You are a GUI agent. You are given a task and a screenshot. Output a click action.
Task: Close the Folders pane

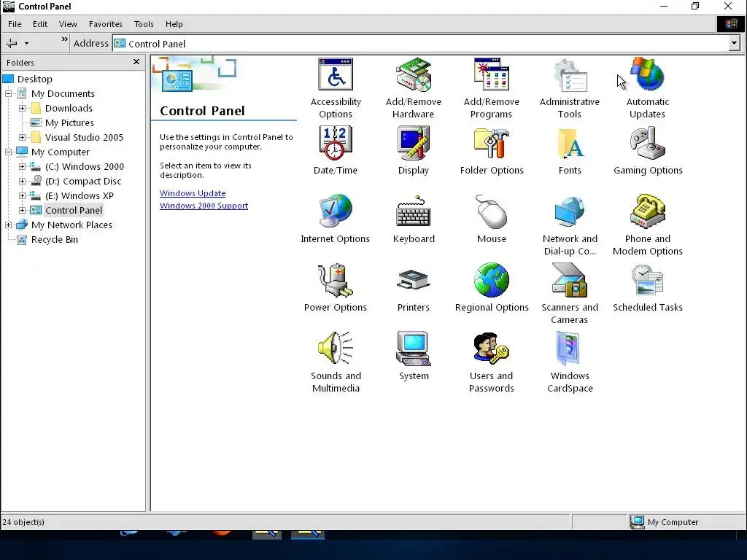pyautogui.click(x=136, y=62)
